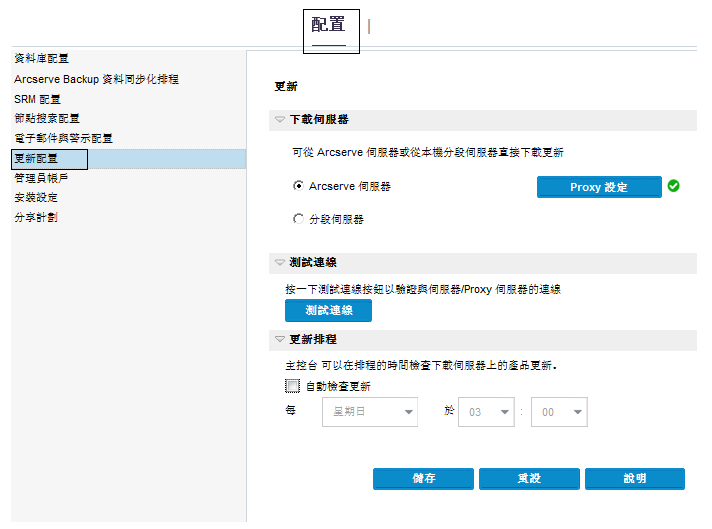
Task: Collapse the 測試連線 section triangle
Action: pyautogui.click(x=280, y=262)
